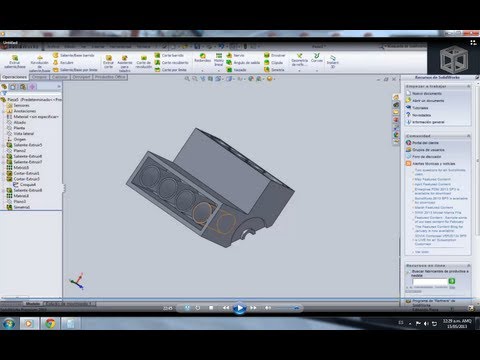Click the Abrir un documento link
Image resolution: width=480 pixels, height=360 pixels.
(428, 101)
